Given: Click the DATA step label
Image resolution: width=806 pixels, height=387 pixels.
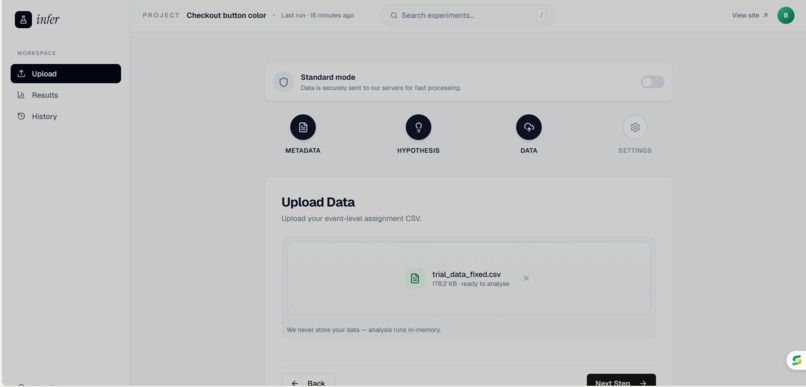Looking at the screenshot, I should tap(529, 151).
